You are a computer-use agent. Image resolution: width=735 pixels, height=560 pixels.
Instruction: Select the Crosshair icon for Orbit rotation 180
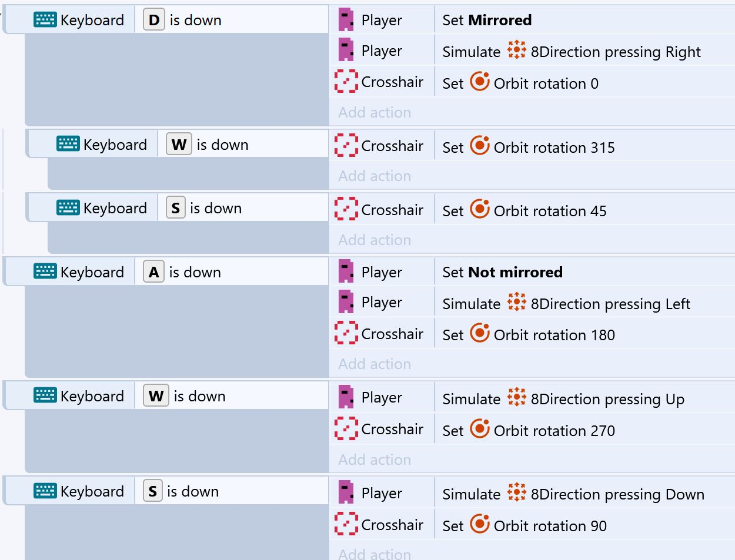click(346, 333)
